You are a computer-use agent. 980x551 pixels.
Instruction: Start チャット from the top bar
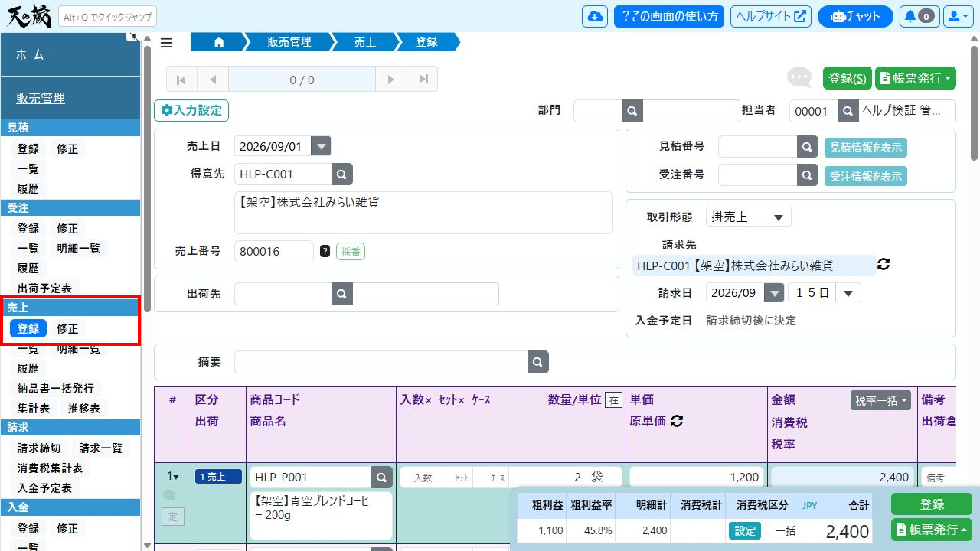(855, 16)
